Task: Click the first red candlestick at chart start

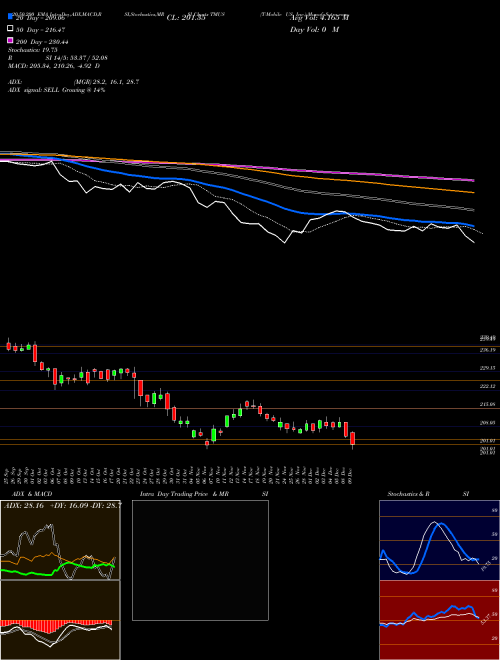Action: (8, 346)
